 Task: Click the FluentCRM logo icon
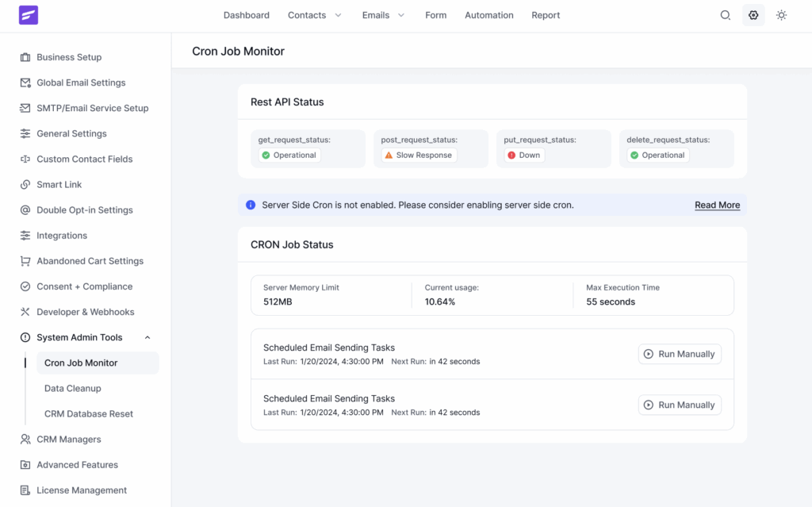point(27,15)
